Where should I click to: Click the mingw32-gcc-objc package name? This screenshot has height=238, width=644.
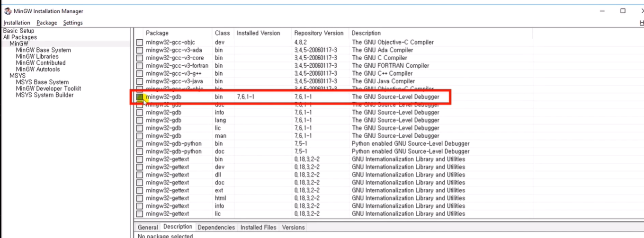pos(170,43)
